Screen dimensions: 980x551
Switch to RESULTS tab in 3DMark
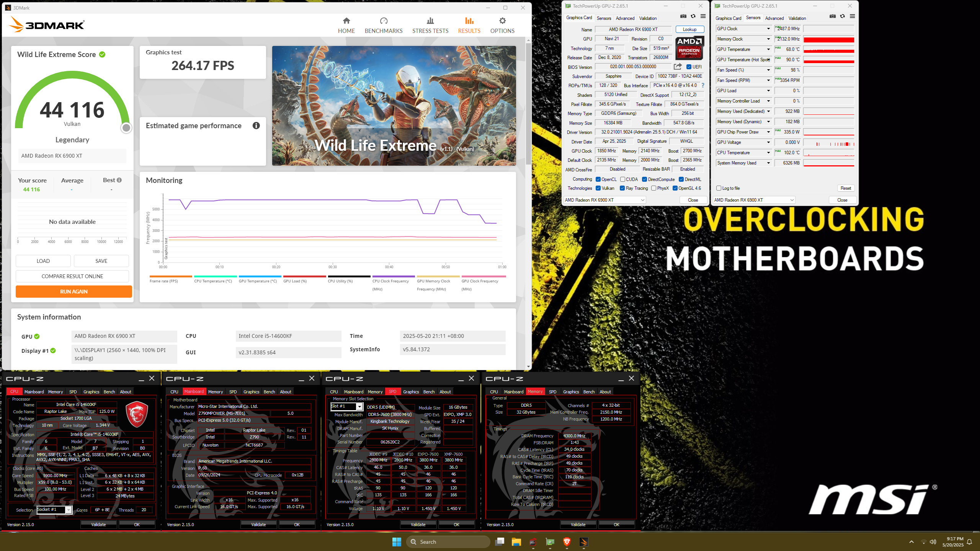469,25
